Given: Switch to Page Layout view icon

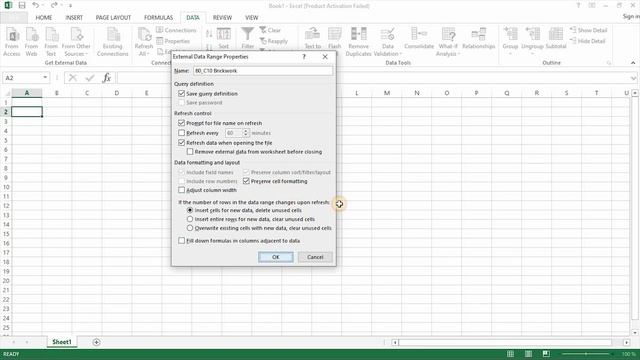Looking at the screenshot, I should pyautogui.click(x=528, y=354).
